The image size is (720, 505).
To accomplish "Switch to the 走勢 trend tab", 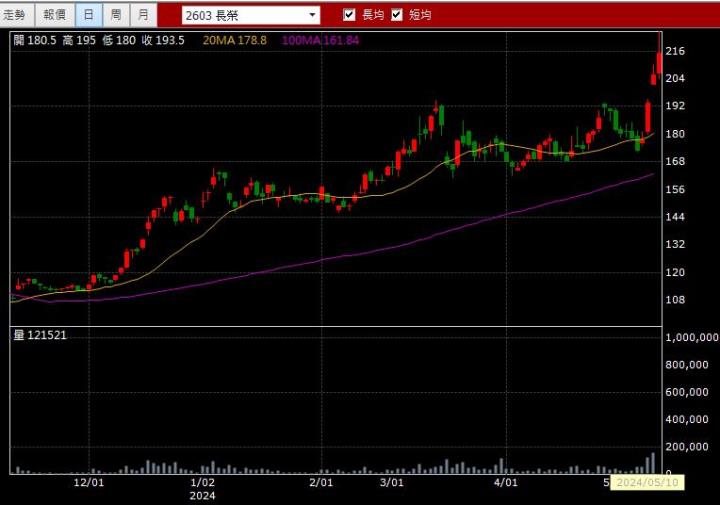I will pos(17,15).
